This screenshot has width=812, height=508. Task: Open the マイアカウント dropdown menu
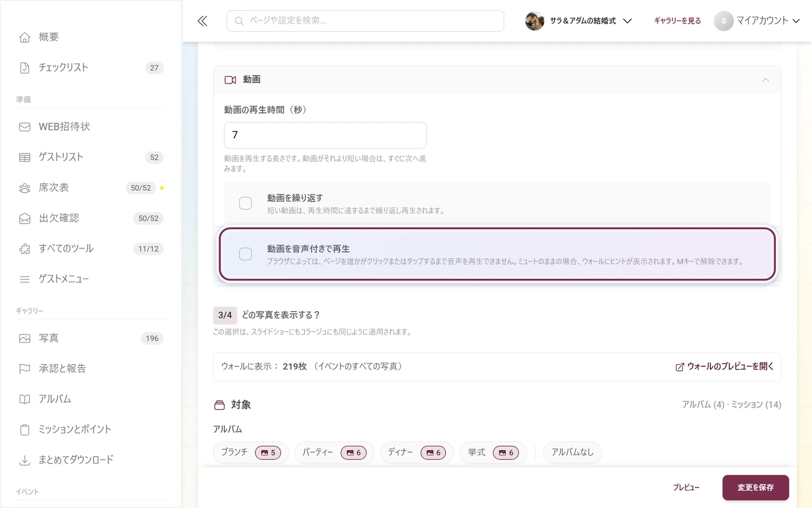pos(757,21)
